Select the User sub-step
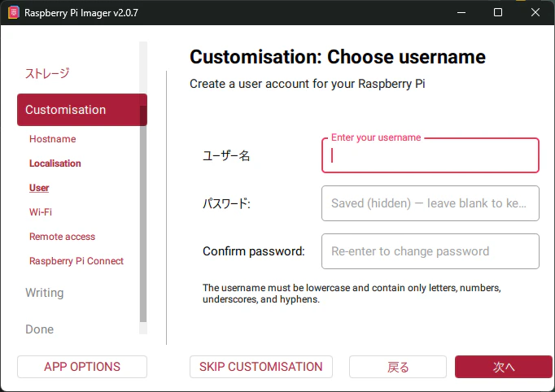This screenshot has width=555, height=392. [39, 188]
